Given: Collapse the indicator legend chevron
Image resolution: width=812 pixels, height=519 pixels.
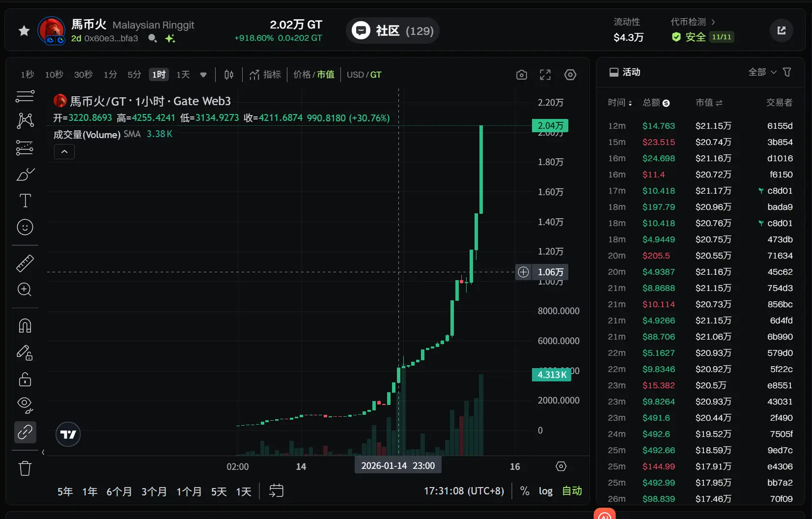Looking at the screenshot, I should coord(64,152).
